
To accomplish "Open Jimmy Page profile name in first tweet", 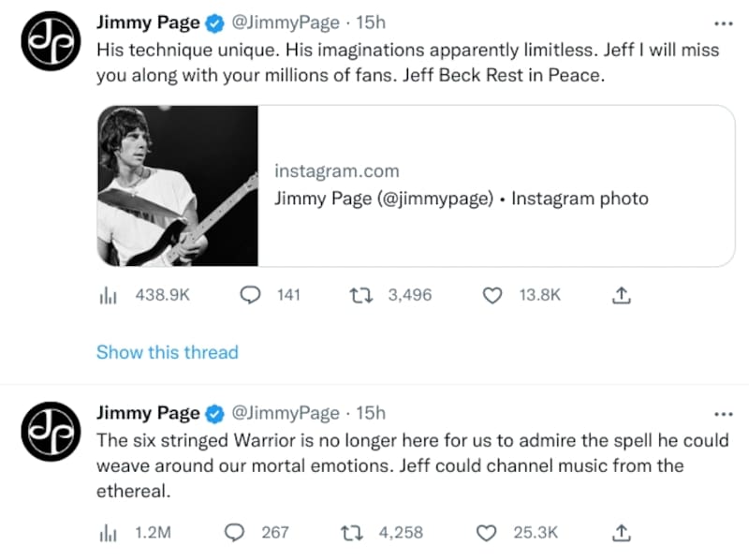I will pos(148,22).
